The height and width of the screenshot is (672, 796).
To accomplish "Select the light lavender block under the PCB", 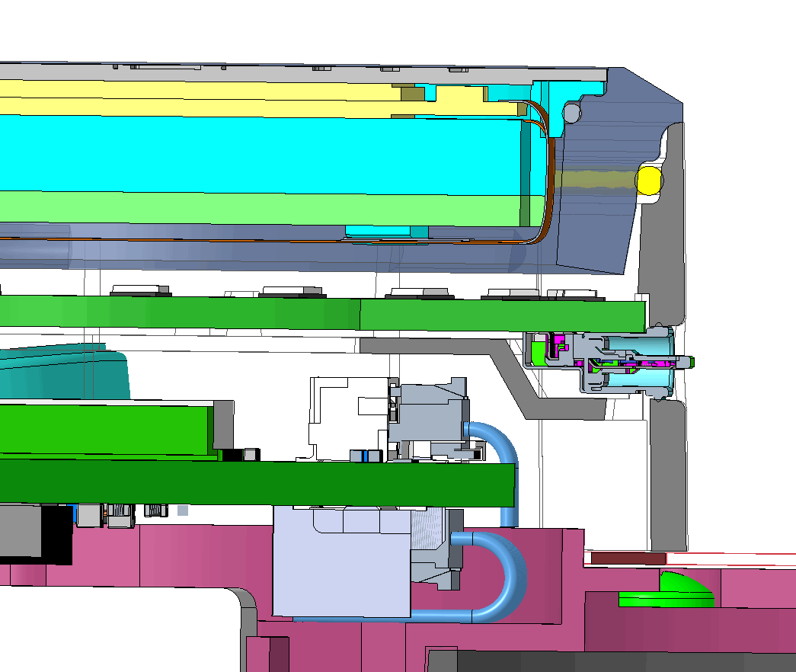I will tap(342, 562).
